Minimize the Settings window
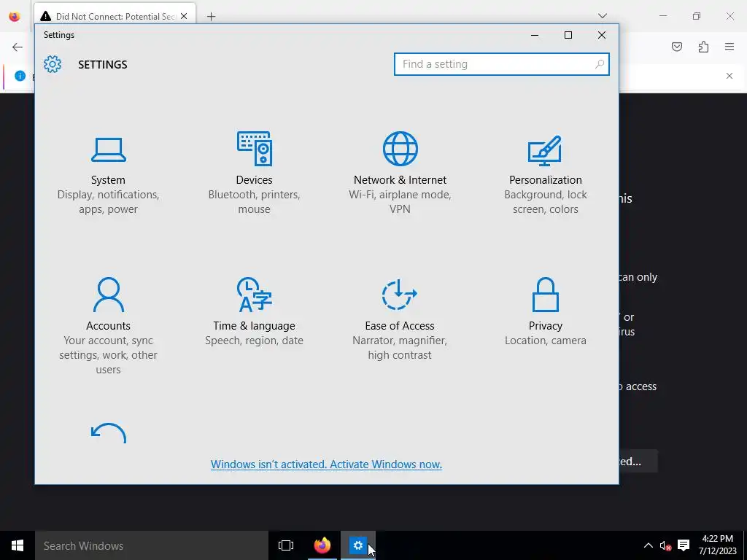 pyautogui.click(x=535, y=35)
